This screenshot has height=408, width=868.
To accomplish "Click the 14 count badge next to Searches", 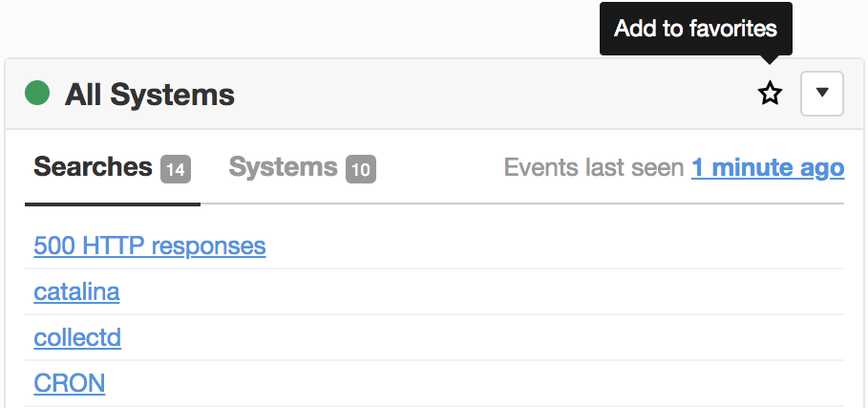I will click(x=176, y=169).
